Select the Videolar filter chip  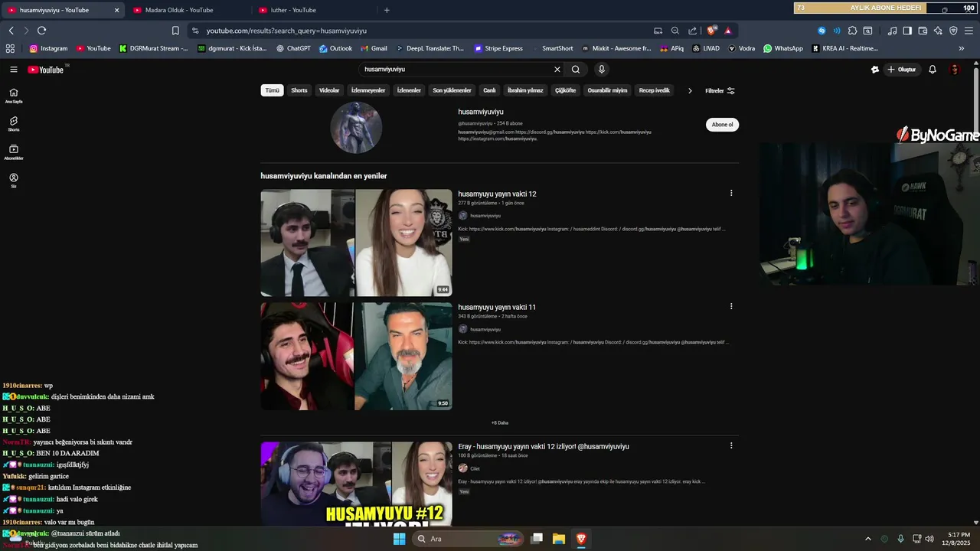coord(329,90)
